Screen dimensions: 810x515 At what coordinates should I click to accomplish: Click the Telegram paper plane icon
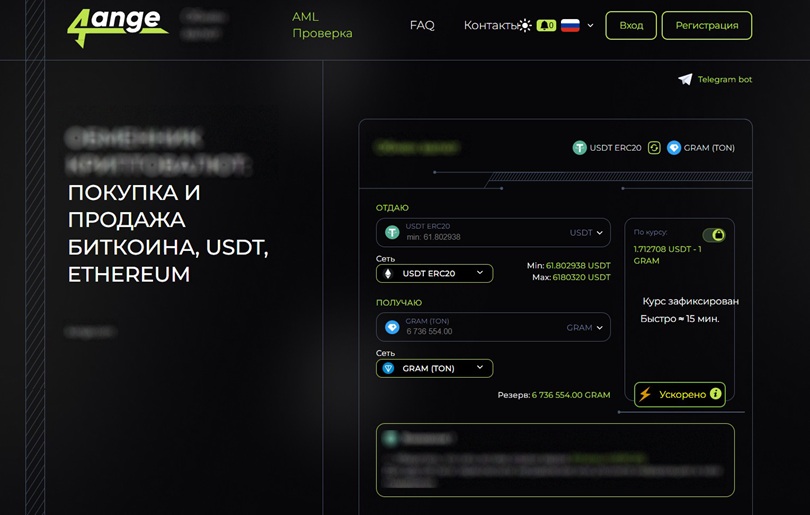685,79
